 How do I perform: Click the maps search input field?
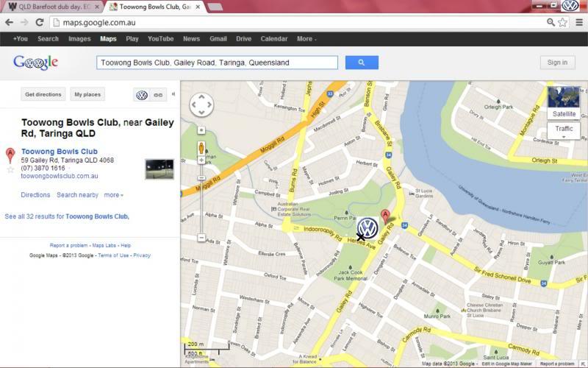pos(217,63)
